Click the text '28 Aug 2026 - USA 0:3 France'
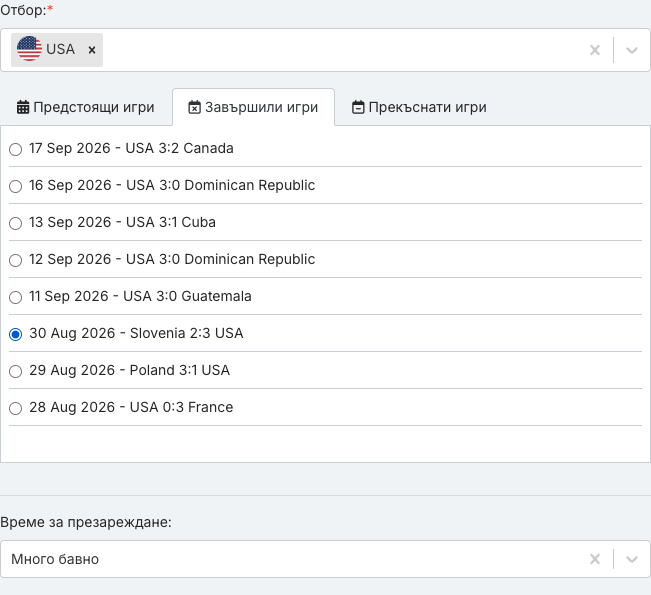The image size is (651, 595). click(x=131, y=407)
